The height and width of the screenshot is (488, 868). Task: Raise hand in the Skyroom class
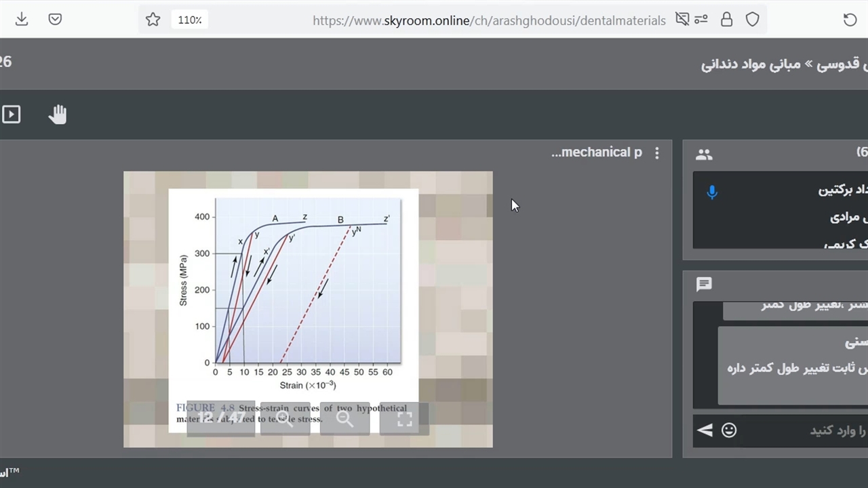coord(58,115)
